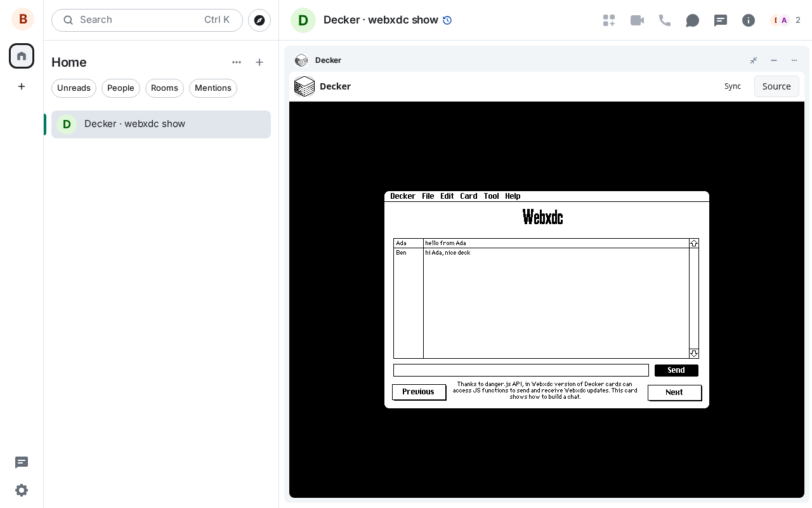Toggle the Mentions filter chip
Screen dimensions: 812x508
click(213, 88)
